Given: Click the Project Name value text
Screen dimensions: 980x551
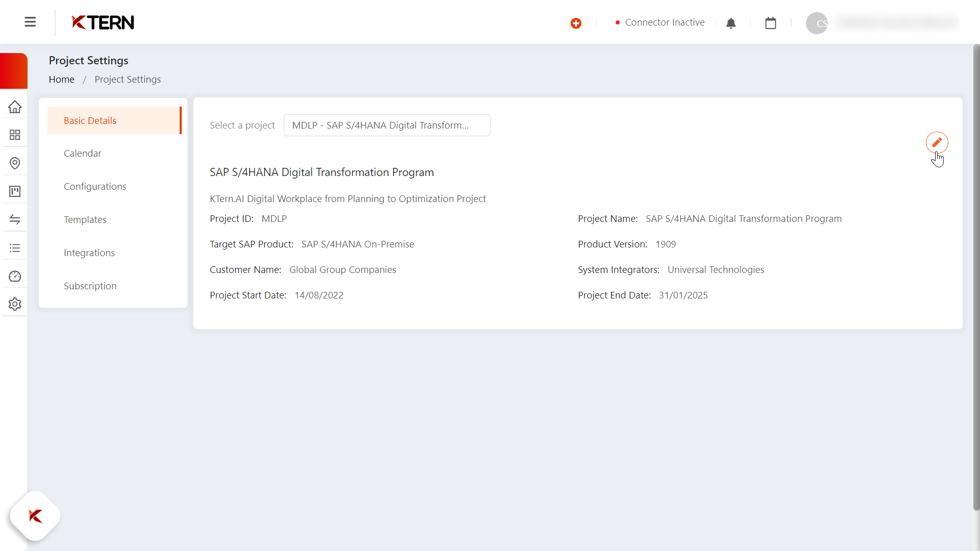Looking at the screenshot, I should click(744, 219).
